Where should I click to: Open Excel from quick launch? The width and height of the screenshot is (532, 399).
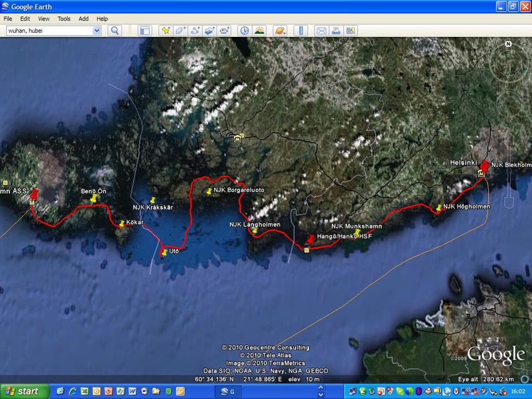84,391
